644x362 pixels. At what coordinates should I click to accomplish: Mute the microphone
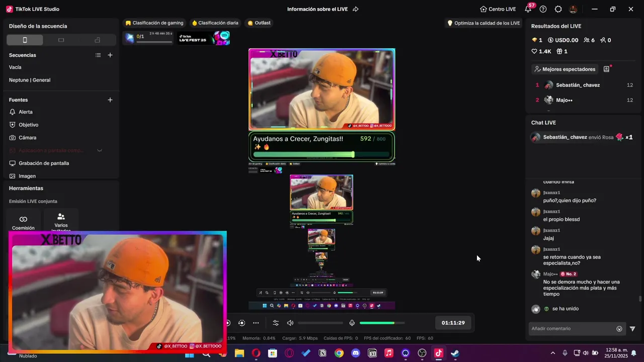(352, 323)
